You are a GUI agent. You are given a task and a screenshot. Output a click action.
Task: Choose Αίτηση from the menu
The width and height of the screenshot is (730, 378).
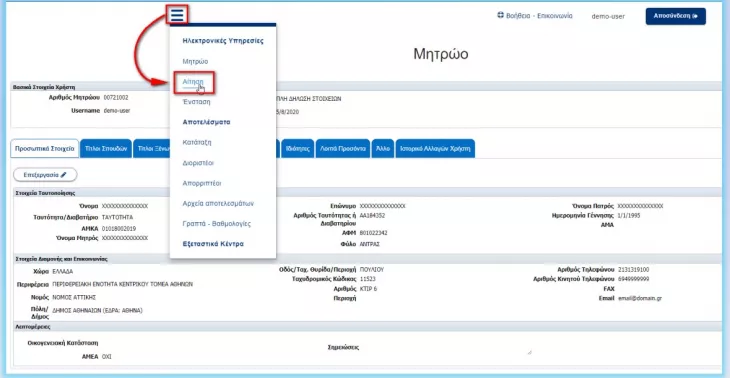pos(193,82)
